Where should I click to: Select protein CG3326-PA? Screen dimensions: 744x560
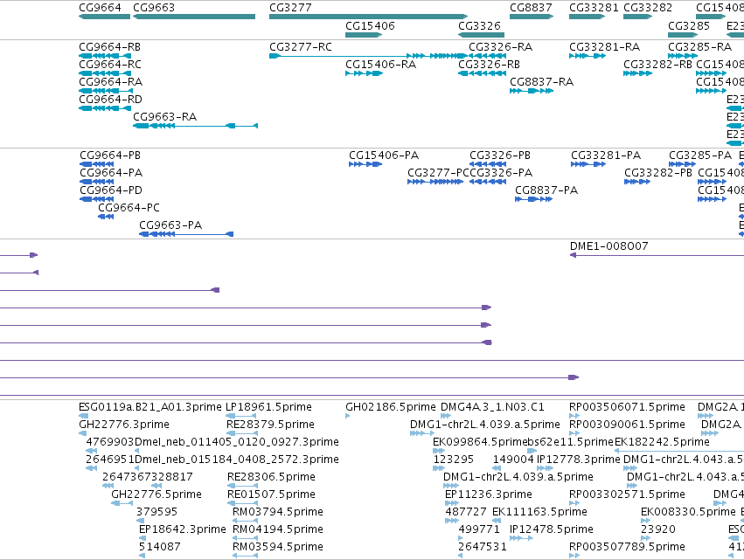[x=501, y=173]
